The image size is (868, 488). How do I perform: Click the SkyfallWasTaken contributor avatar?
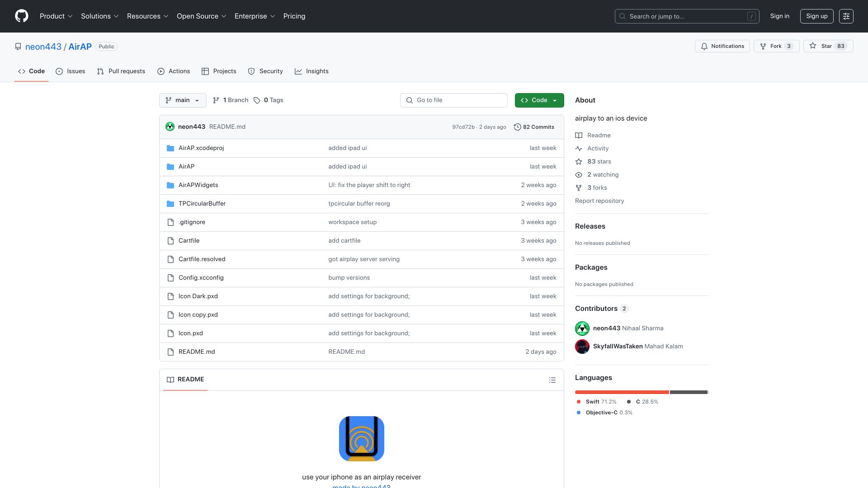pyautogui.click(x=582, y=347)
